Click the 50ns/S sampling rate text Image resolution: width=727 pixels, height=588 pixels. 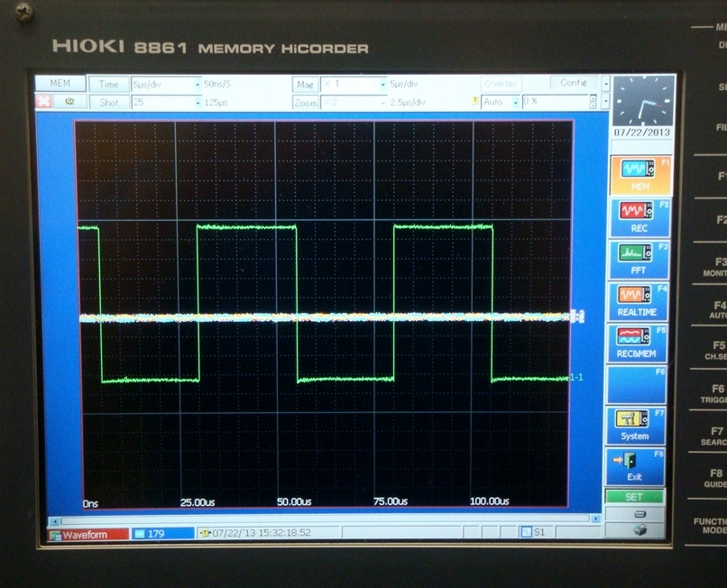(217, 84)
